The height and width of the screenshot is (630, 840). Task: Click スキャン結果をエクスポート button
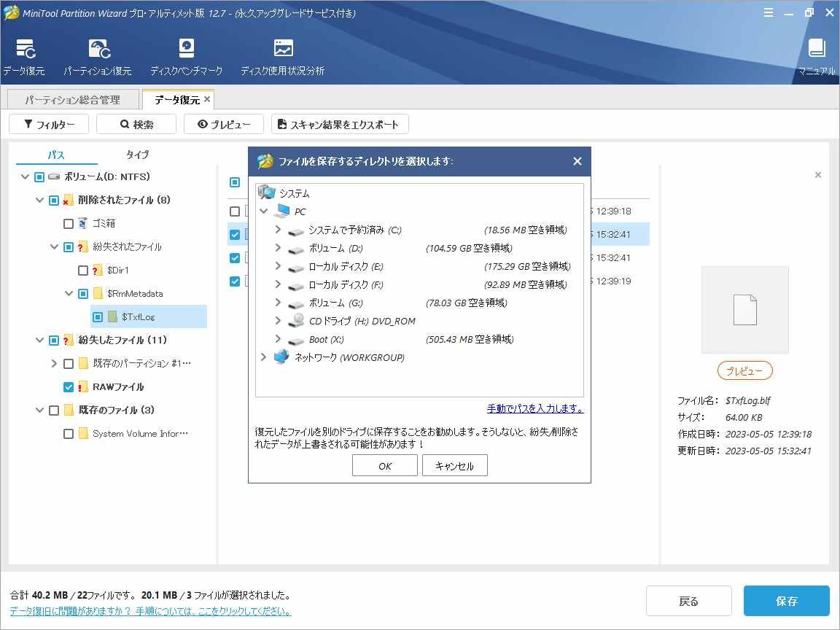(x=341, y=124)
